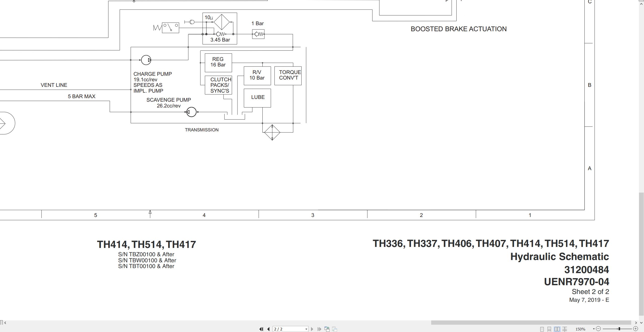Click the CHARGE PUMP label
Screen dimensions: 644x332
(x=152, y=74)
